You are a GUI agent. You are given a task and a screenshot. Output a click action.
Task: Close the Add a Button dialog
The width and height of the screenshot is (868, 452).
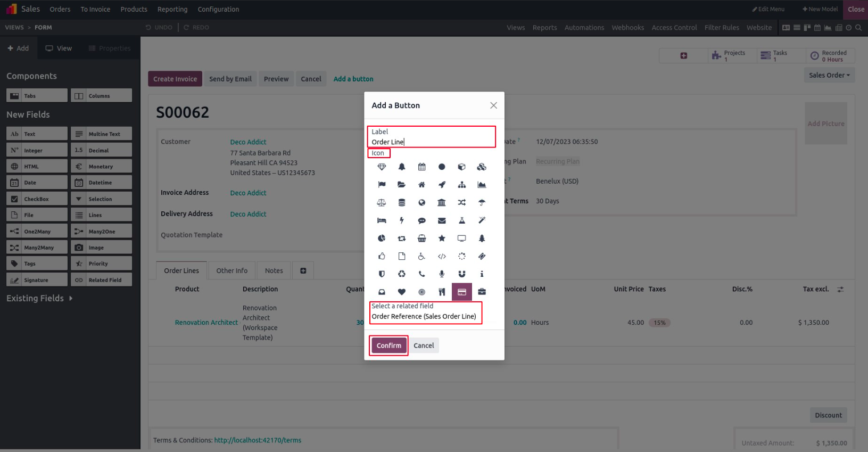point(493,105)
